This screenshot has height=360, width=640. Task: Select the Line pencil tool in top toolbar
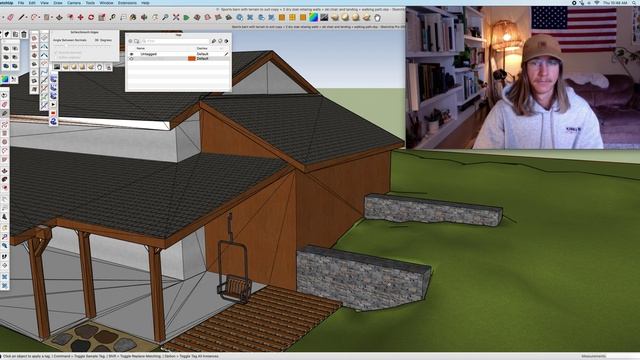(21, 17)
